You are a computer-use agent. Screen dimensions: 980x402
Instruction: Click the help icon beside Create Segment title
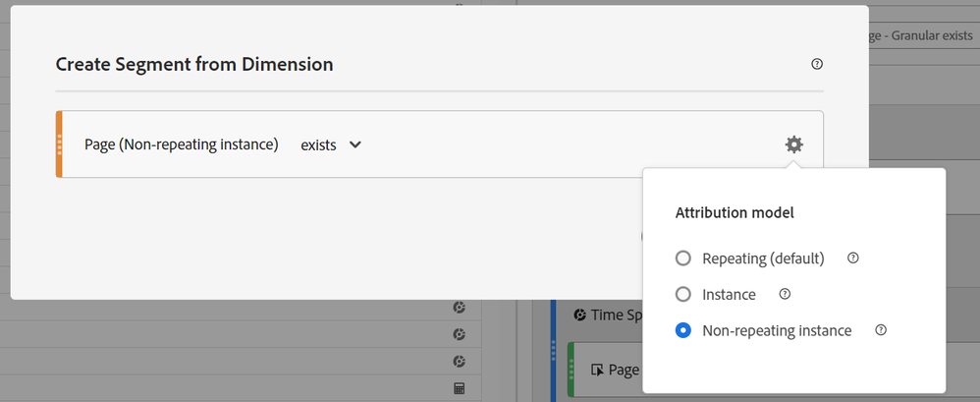pyautogui.click(x=816, y=64)
